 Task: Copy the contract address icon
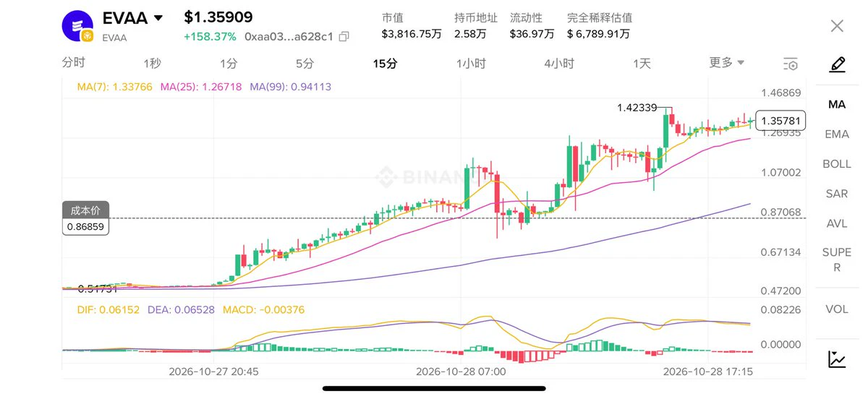[344, 36]
